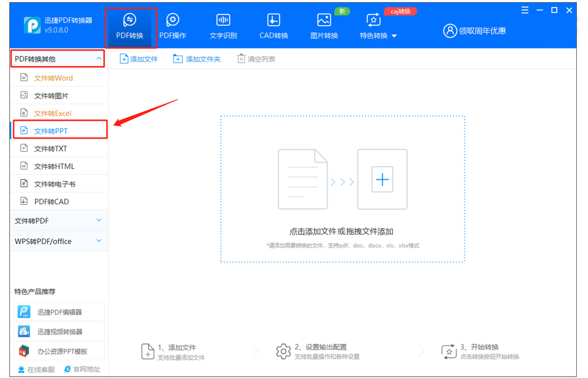Click the step 1 添加文件 icon

tap(147, 352)
